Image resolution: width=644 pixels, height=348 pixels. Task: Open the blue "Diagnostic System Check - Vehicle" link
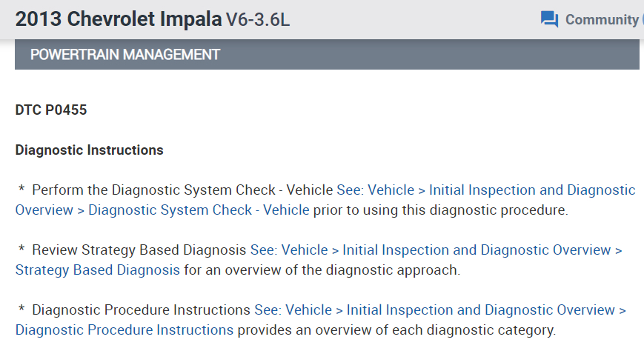pos(199,210)
